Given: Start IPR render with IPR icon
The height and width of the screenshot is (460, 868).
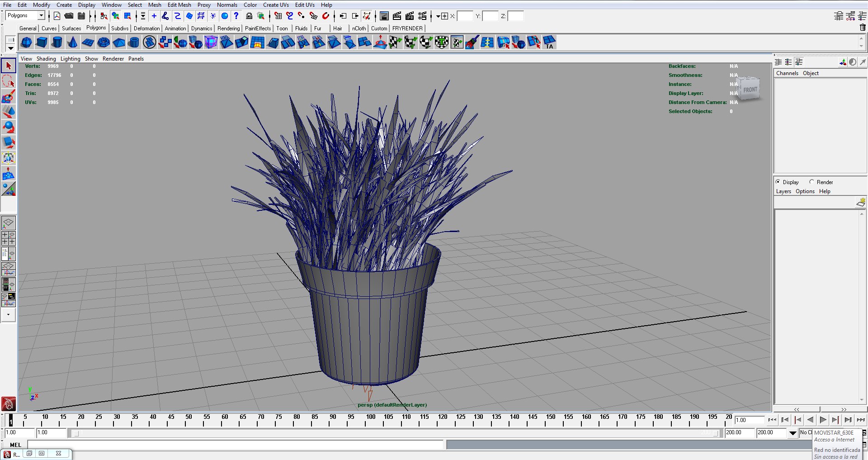Looking at the screenshot, I should click(x=410, y=16).
